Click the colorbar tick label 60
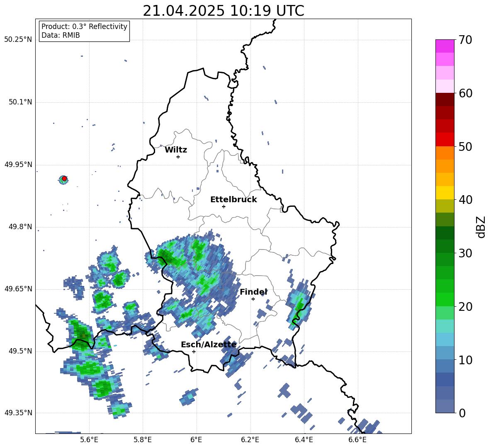Image resolution: width=491 pixels, height=448 pixels. tap(465, 93)
